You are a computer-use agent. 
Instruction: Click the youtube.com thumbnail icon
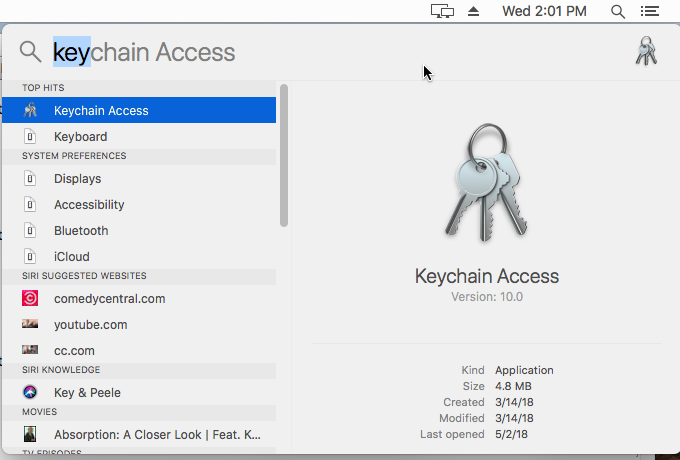[31, 324]
